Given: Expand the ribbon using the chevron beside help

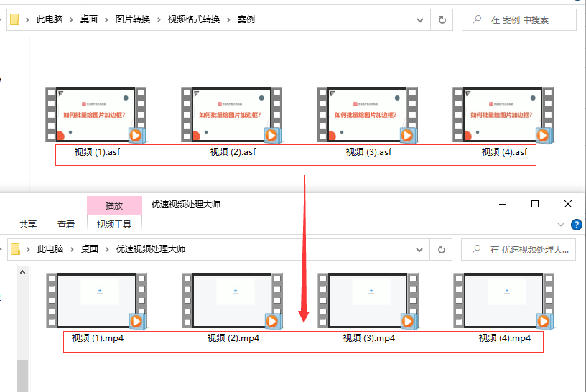Looking at the screenshot, I should point(561,225).
